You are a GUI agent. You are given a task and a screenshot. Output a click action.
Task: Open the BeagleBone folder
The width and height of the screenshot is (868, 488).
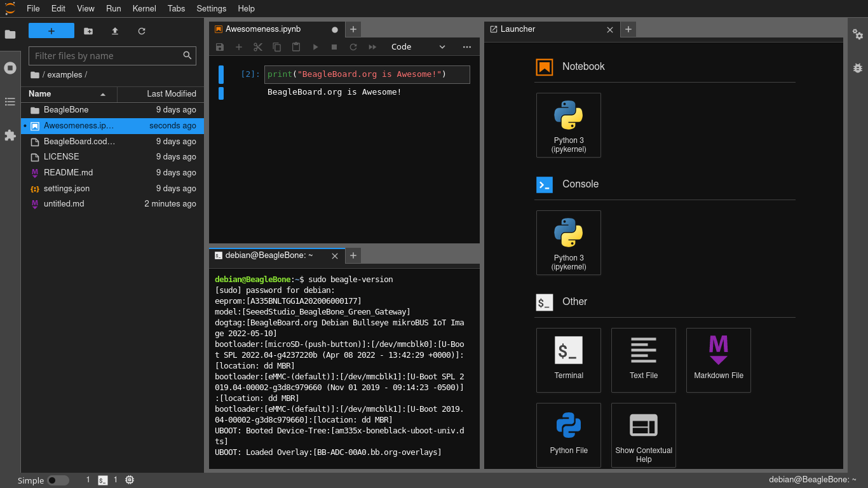[112, 110]
